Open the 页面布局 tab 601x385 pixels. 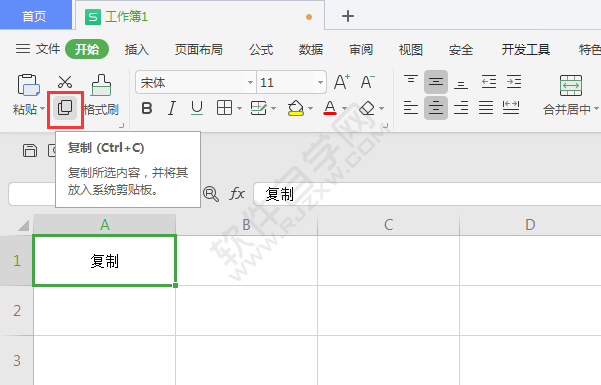coord(199,49)
